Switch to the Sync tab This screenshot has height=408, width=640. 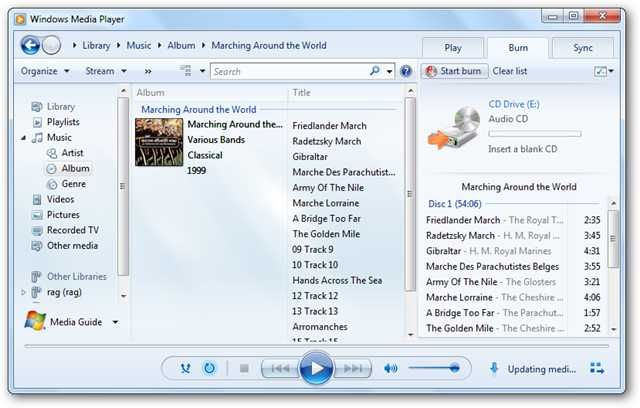(582, 48)
